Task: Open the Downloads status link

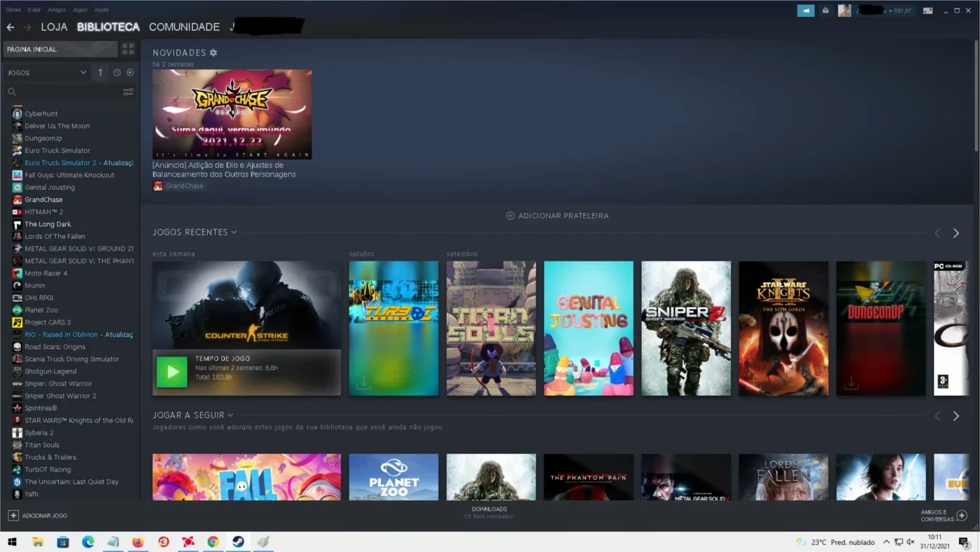Action: [489, 513]
